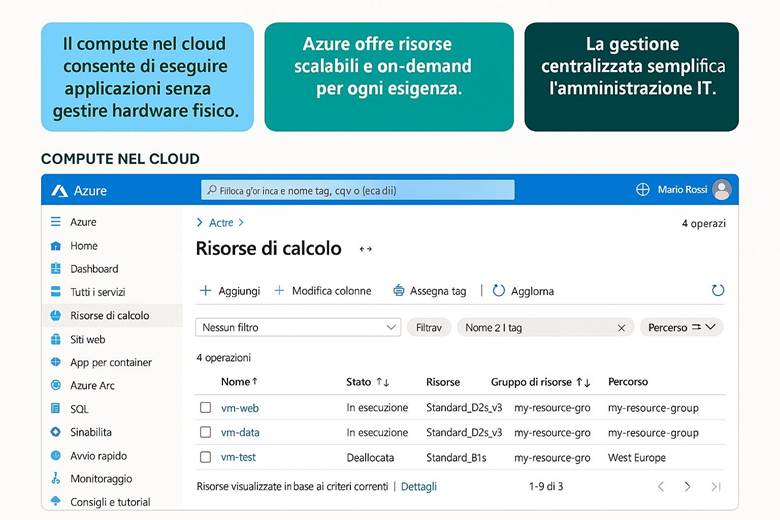
Task: Open Home in the sidebar
Action: 84,246
